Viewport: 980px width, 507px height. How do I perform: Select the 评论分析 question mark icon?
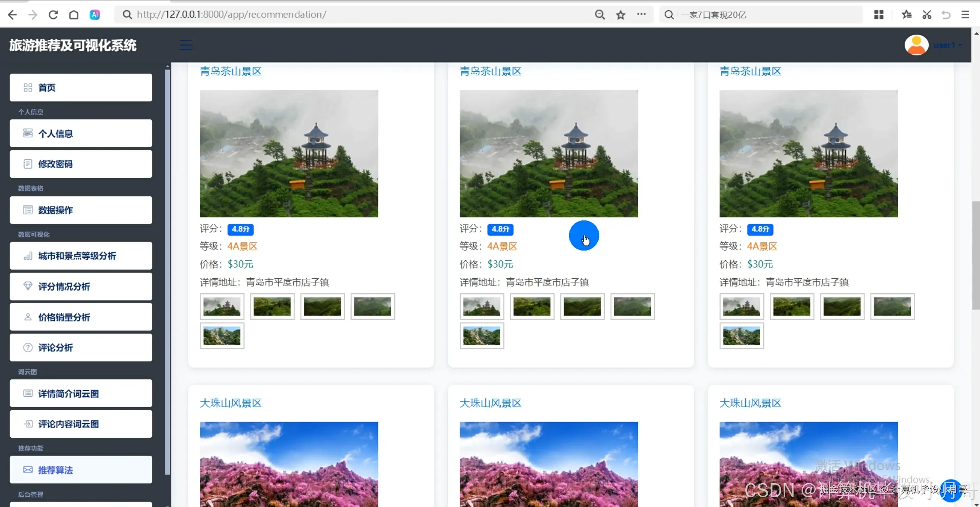tap(27, 347)
